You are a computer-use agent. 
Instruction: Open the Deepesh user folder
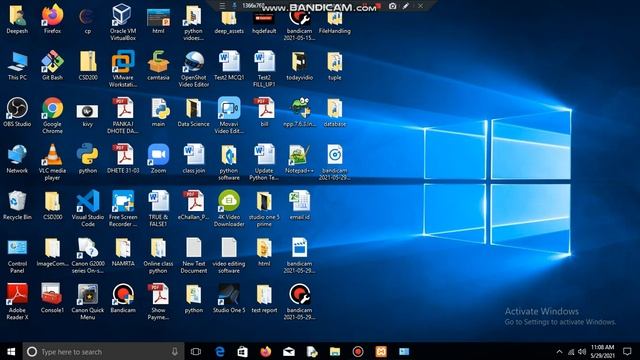click(17, 18)
